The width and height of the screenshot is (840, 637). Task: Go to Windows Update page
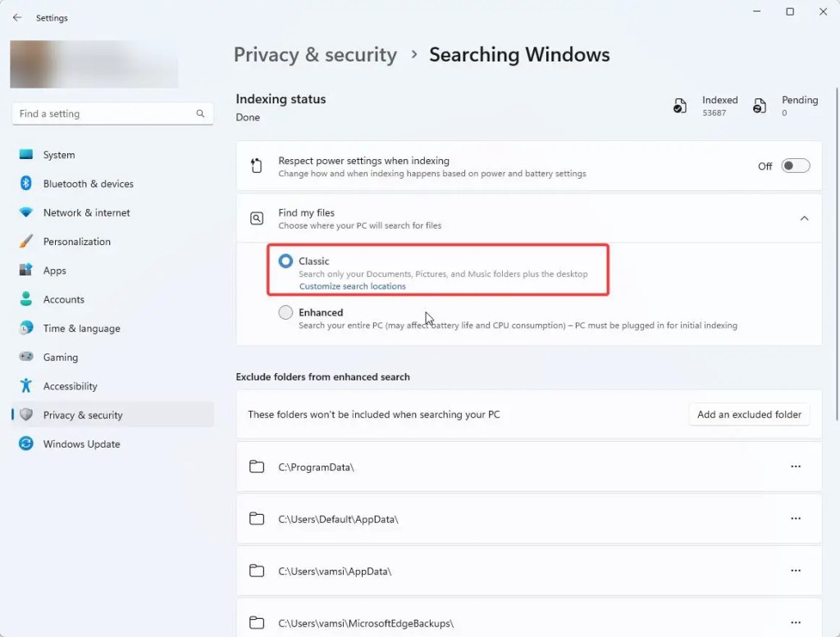pyautogui.click(x=112, y=444)
